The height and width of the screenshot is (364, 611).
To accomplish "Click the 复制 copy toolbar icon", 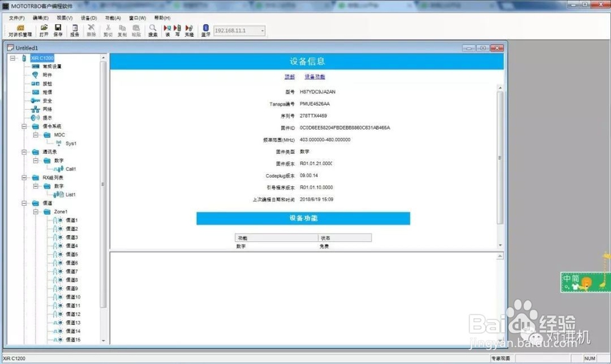I will point(122,31).
